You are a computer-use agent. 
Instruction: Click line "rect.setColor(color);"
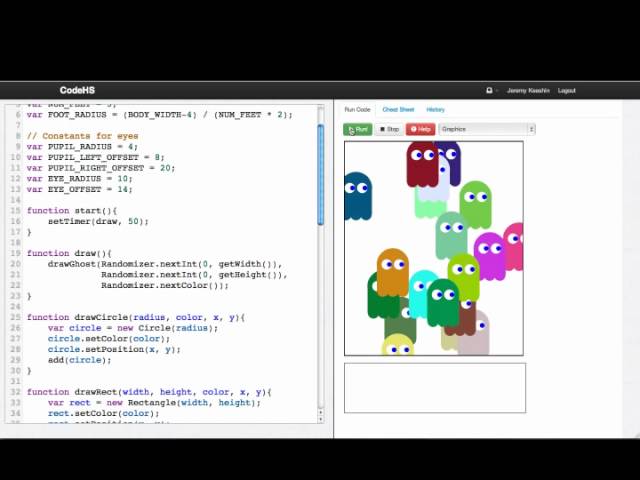click(x=103, y=413)
